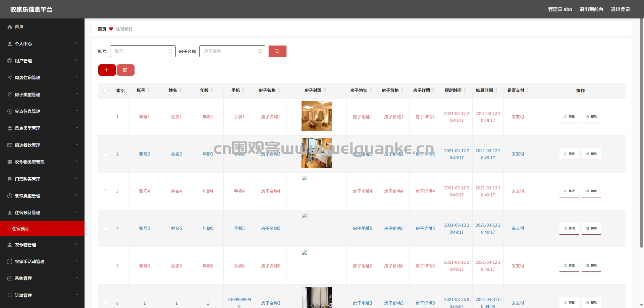This screenshot has width=644, height=308.
Task: Click the red plus add button
Action: click(107, 70)
